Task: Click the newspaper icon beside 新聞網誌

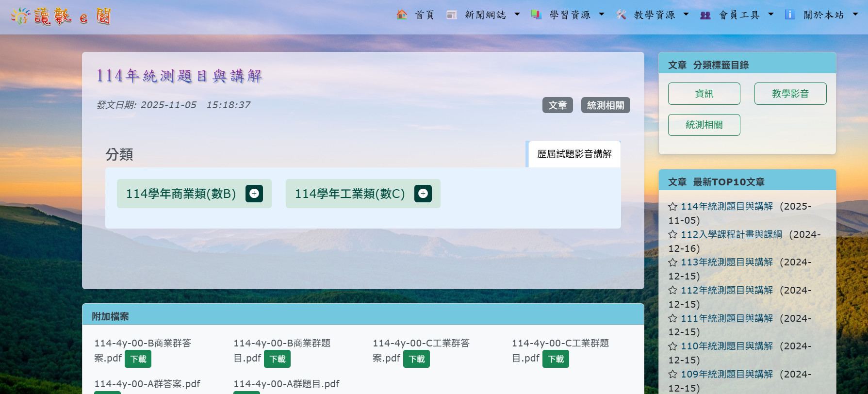Action: coord(452,15)
